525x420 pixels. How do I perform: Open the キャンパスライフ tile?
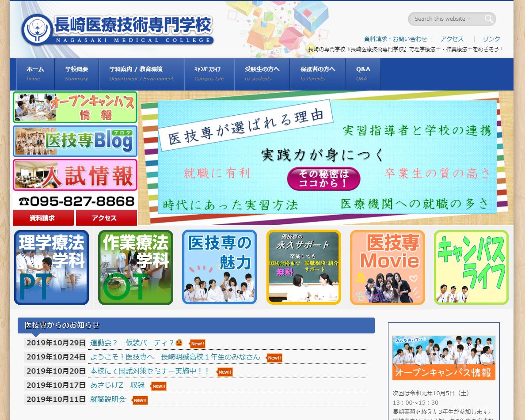(471, 267)
